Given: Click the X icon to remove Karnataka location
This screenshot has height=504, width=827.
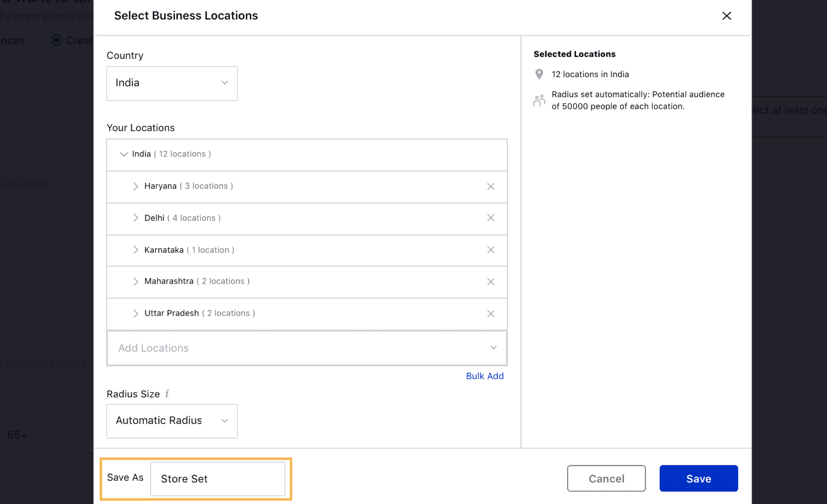Looking at the screenshot, I should coord(491,250).
